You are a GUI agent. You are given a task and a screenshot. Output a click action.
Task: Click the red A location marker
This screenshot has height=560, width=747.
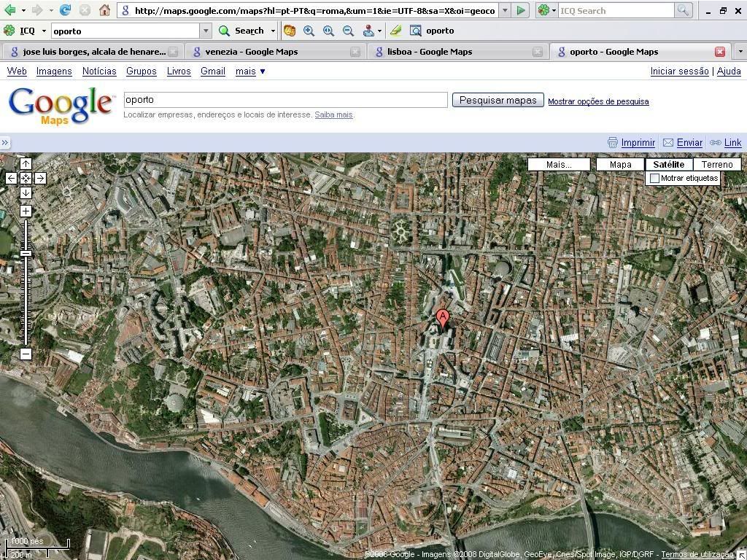tap(442, 317)
